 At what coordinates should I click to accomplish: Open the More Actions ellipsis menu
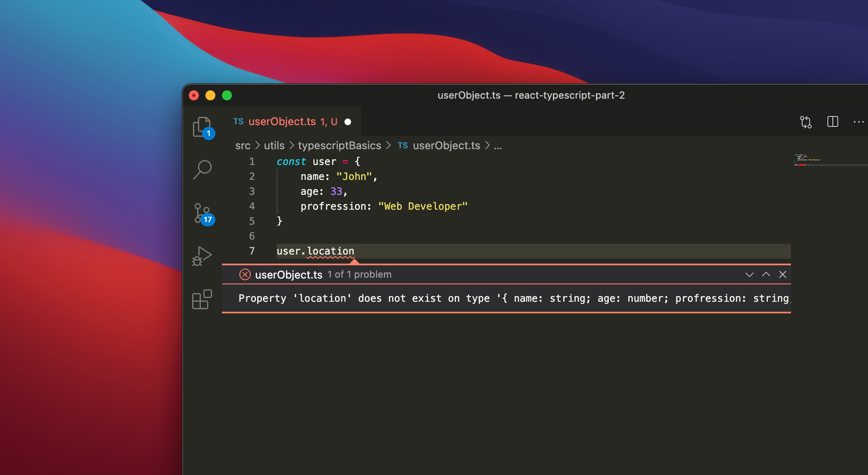858,122
